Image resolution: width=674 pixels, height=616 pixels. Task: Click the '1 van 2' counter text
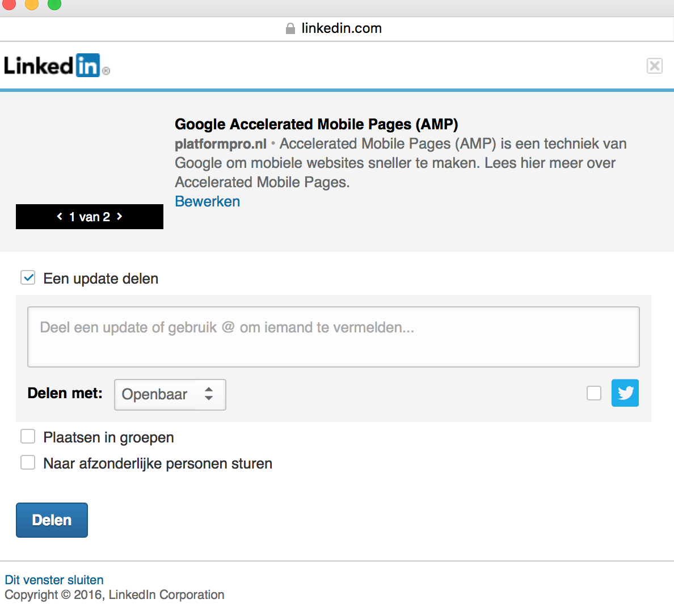click(90, 217)
